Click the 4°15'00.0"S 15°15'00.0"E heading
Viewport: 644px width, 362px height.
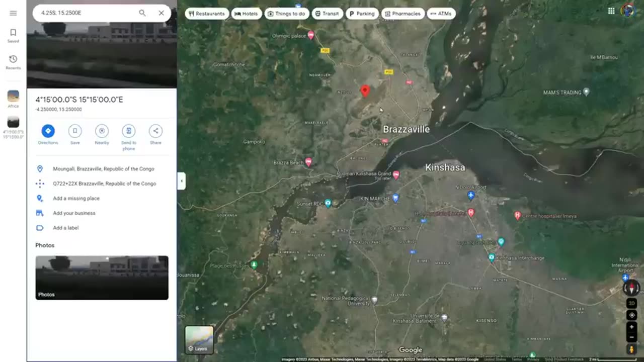79,100
